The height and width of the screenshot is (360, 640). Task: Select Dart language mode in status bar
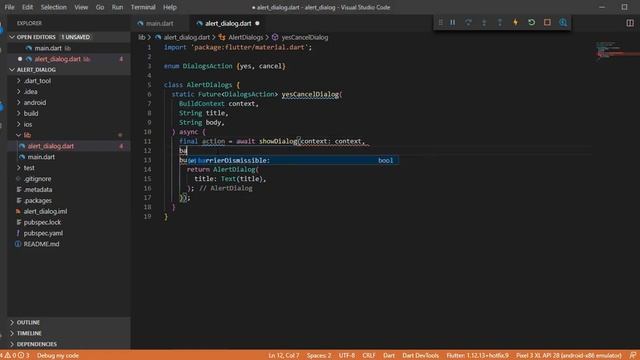click(x=389, y=356)
